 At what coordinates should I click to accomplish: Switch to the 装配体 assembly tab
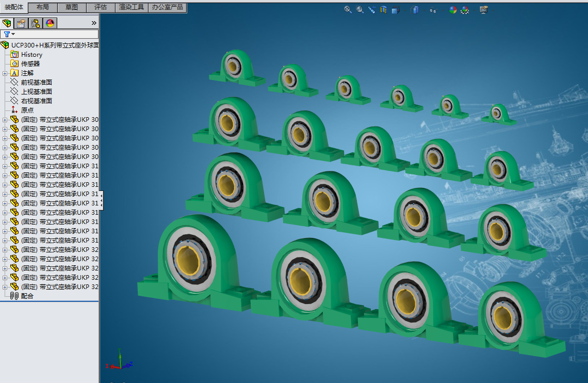coord(14,7)
